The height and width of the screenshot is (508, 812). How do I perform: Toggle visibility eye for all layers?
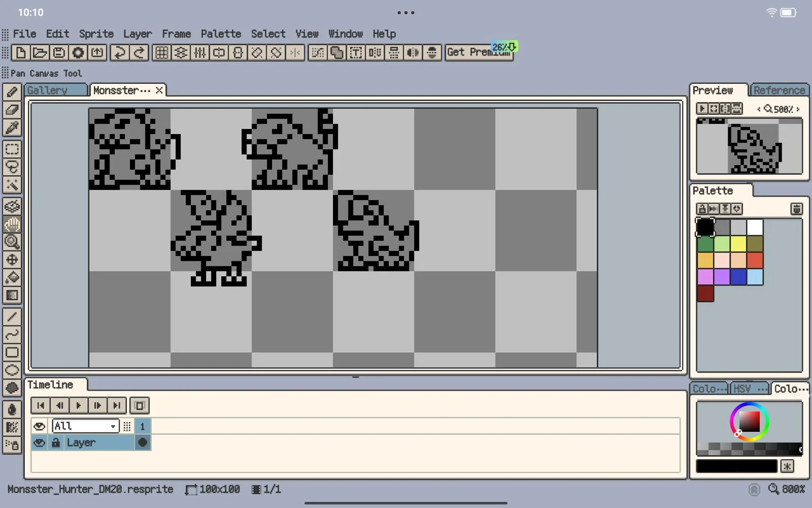[39, 426]
